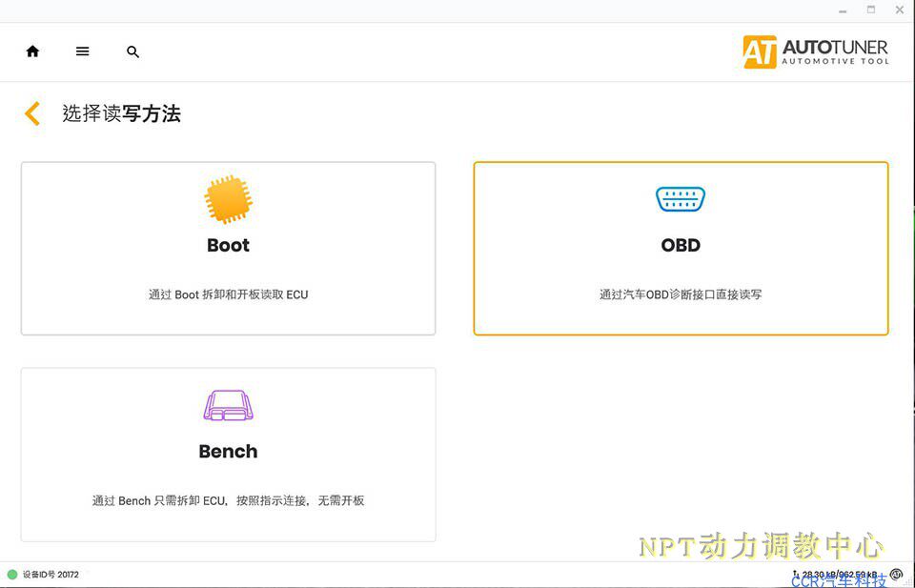Click the device ID 20172 label

coord(51,575)
